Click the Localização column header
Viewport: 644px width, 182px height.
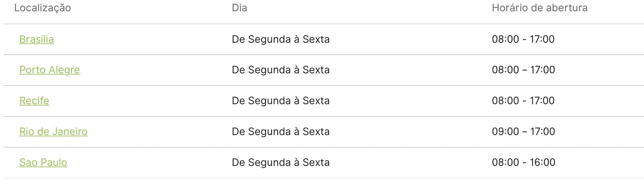42,8
